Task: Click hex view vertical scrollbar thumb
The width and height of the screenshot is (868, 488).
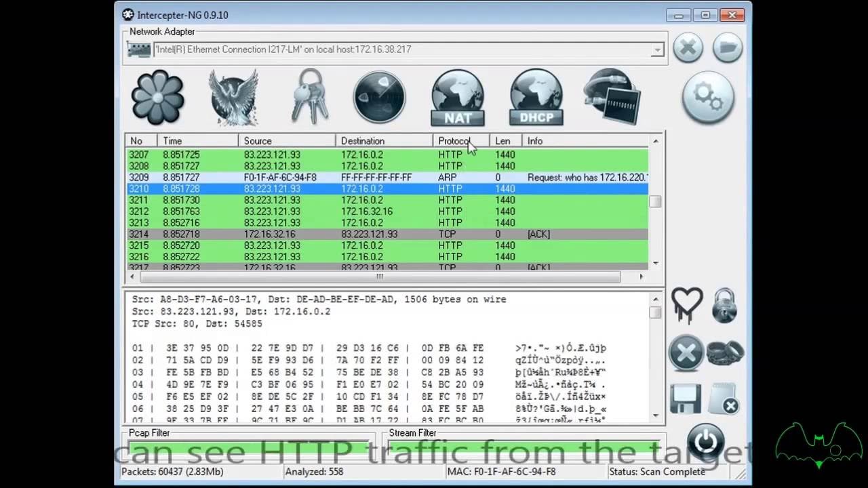Action: (x=655, y=312)
